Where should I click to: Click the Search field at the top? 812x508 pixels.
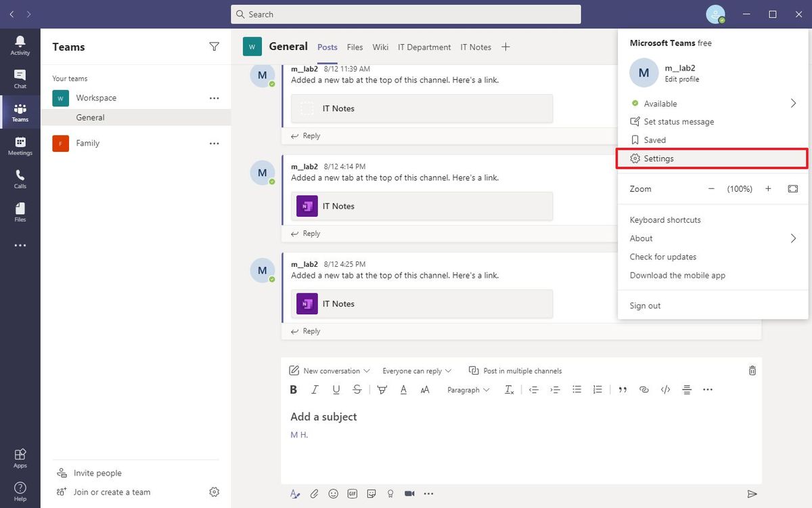406,14
